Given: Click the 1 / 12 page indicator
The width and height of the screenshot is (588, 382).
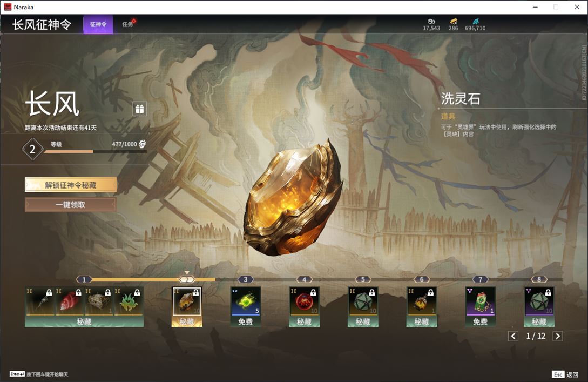Looking at the screenshot, I should pyautogui.click(x=536, y=336).
